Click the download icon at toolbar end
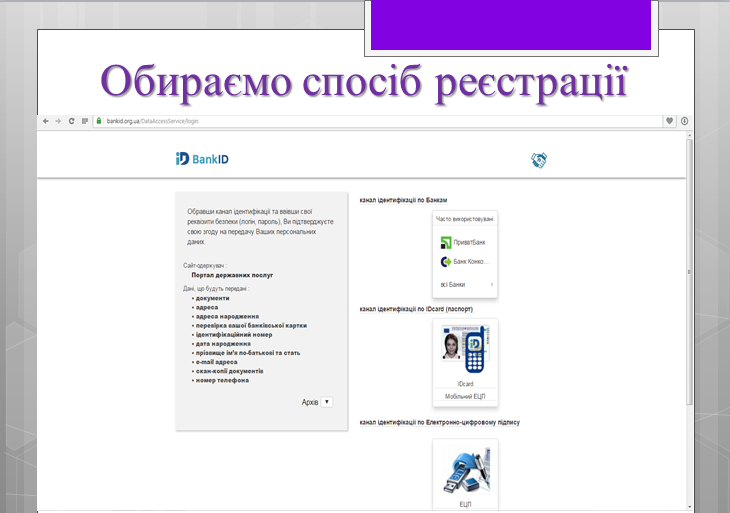 [x=684, y=121]
